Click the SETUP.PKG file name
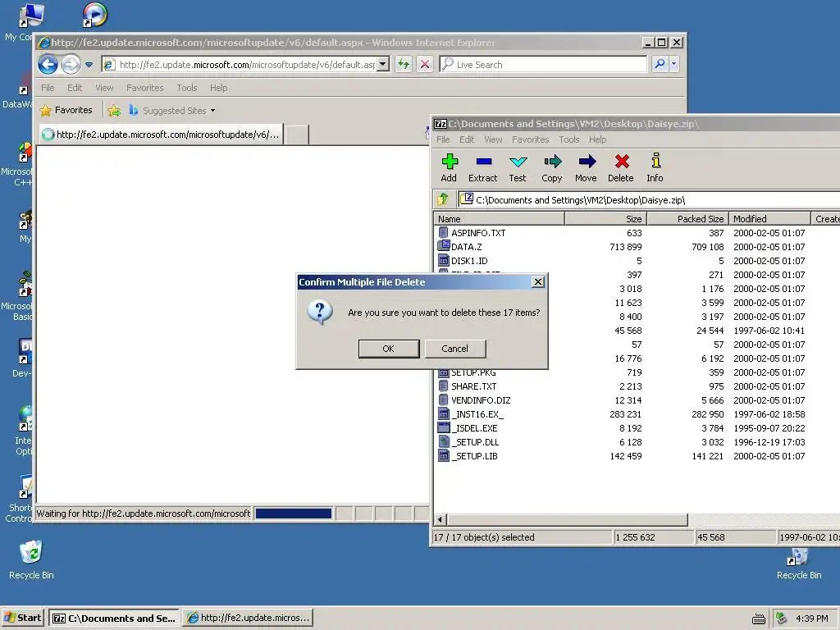The width and height of the screenshot is (840, 630). tap(473, 373)
